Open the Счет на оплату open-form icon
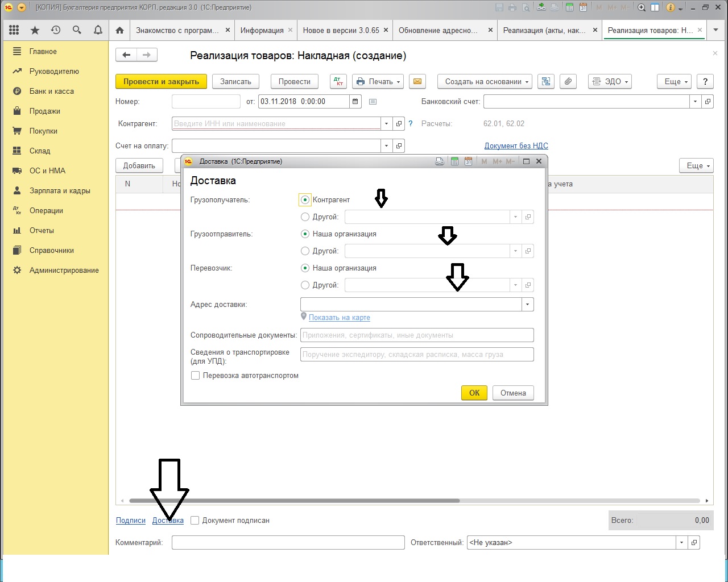The height and width of the screenshot is (582, 728). click(x=399, y=145)
